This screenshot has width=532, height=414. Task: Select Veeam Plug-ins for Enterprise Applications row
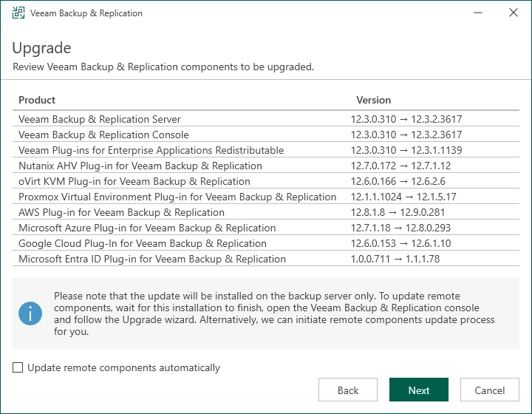(x=151, y=150)
